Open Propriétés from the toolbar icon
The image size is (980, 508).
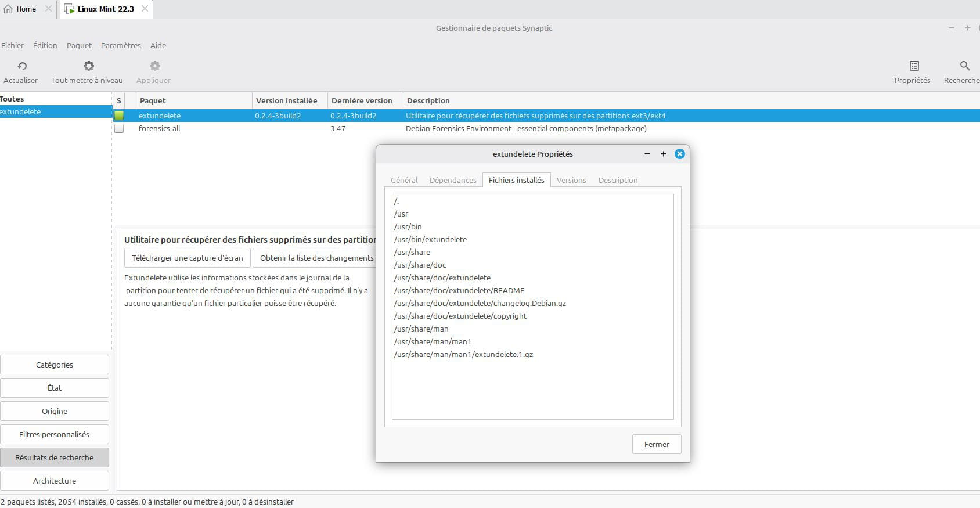(x=914, y=66)
